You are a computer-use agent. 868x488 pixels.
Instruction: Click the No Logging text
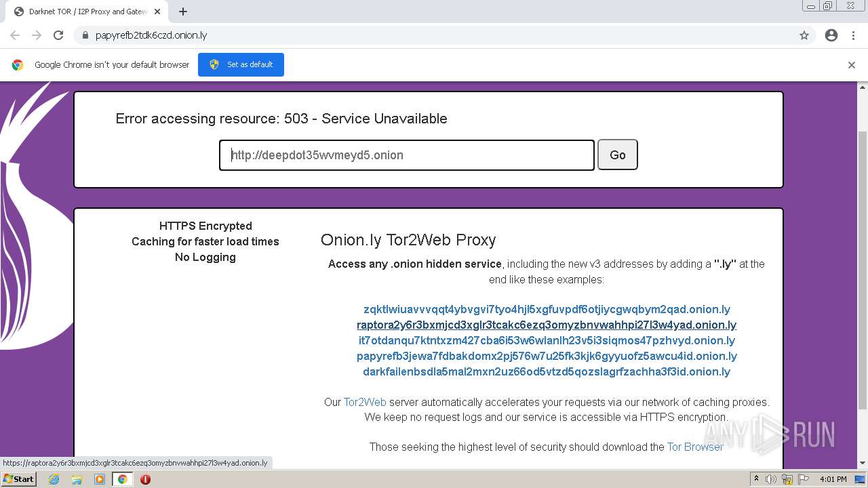tap(205, 258)
